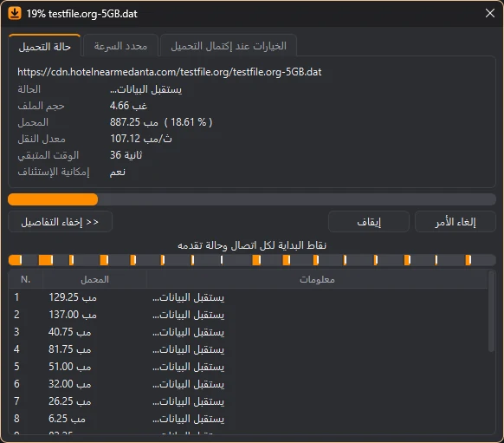Click the window title 19% testfile.org-5GB.dat
The width and height of the screenshot is (504, 443).
(x=81, y=14)
